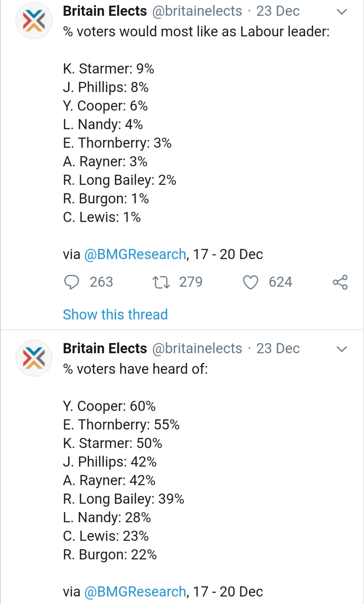Open @BMGResearch mention in second tweet

point(135,592)
